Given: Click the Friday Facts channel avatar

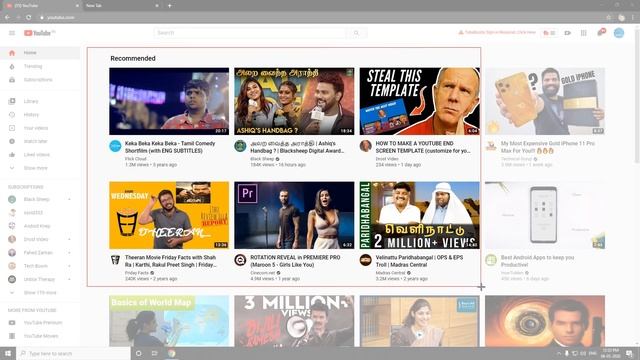Looking at the screenshot, I should (116, 260).
